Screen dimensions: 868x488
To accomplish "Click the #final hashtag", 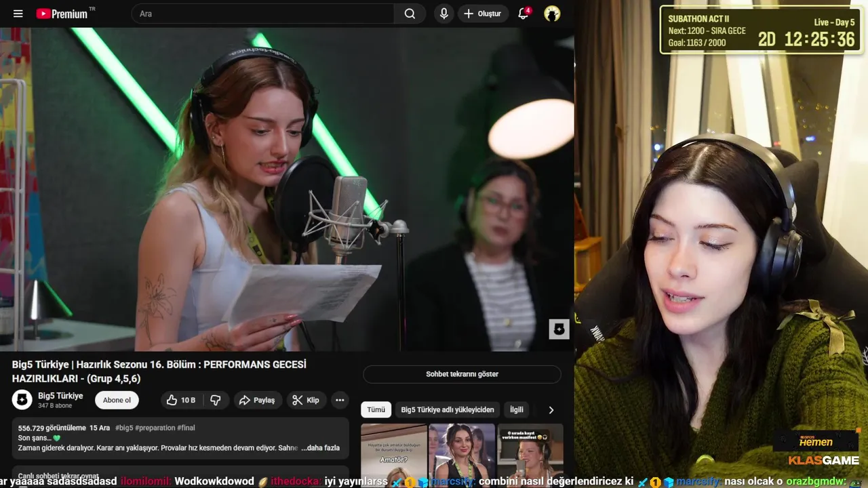I will [x=186, y=428].
